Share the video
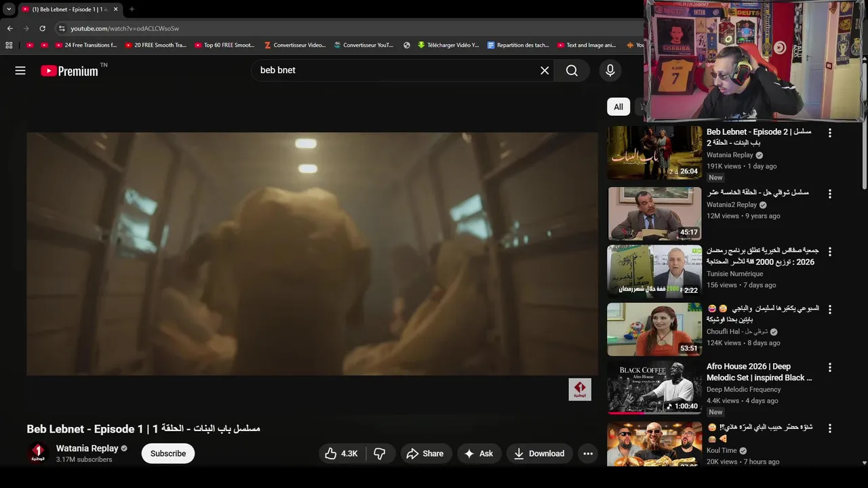This screenshot has height=488, width=868. pyautogui.click(x=425, y=453)
